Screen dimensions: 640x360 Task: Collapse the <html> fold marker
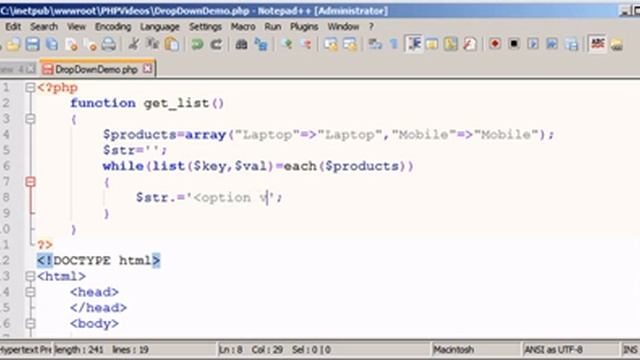[x=30, y=276]
